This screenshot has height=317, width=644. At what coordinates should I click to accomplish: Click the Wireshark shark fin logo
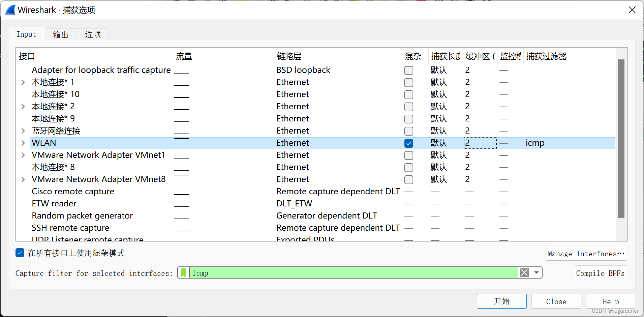10,10
